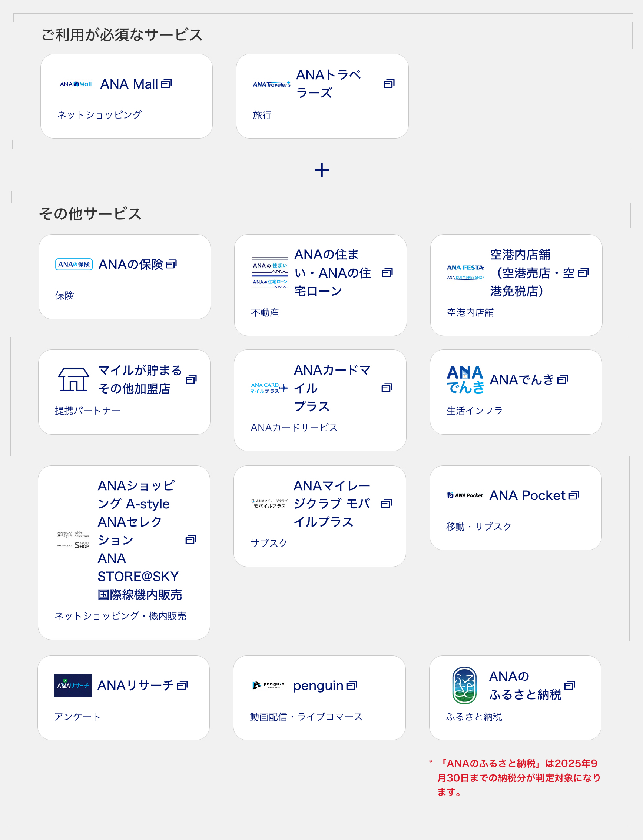Click 提携パートナー category label
This screenshot has width=643, height=840.
pyautogui.click(x=87, y=411)
